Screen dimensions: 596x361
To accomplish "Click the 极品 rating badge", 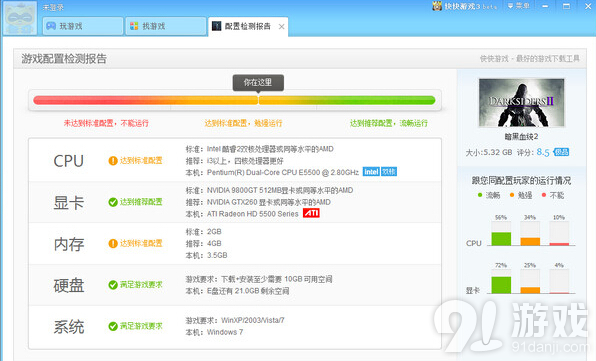I will [561, 152].
